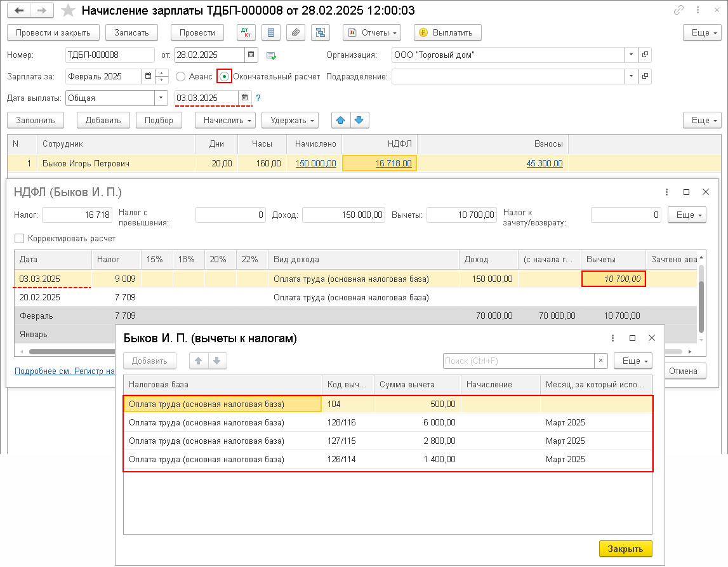The height and width of the screenshot is (567, 728).
Task: Open the attached files paperclip icon
Action: pos(295,32)
